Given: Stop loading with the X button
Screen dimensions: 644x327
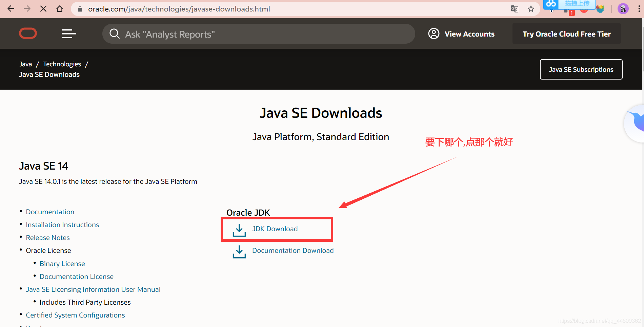Looking at the screenshot, I should pyautogui.click(x=43, y=9).
